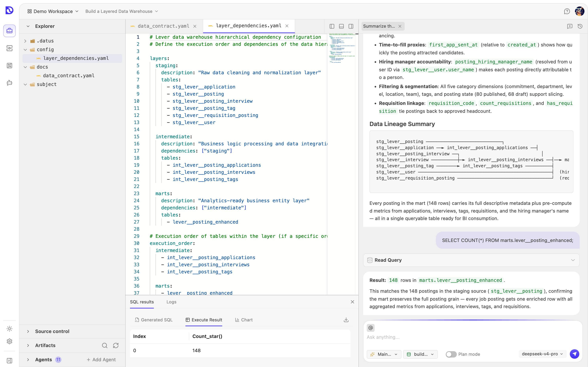588x367 pixels.
Task: Switch theme with the sun icon
Action: [x=9, y=329]
